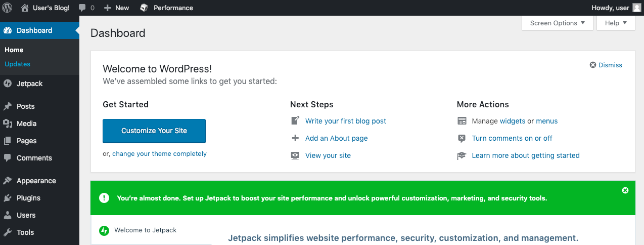This screenshot has height=245, width=644.
Task: Open the Users menu item
Action: tap(39, 215)
